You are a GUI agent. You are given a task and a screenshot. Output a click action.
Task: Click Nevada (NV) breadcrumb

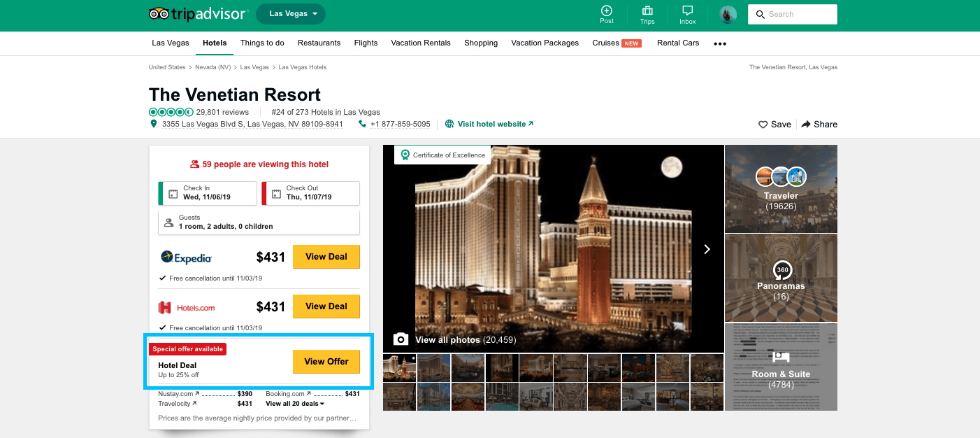212,67
